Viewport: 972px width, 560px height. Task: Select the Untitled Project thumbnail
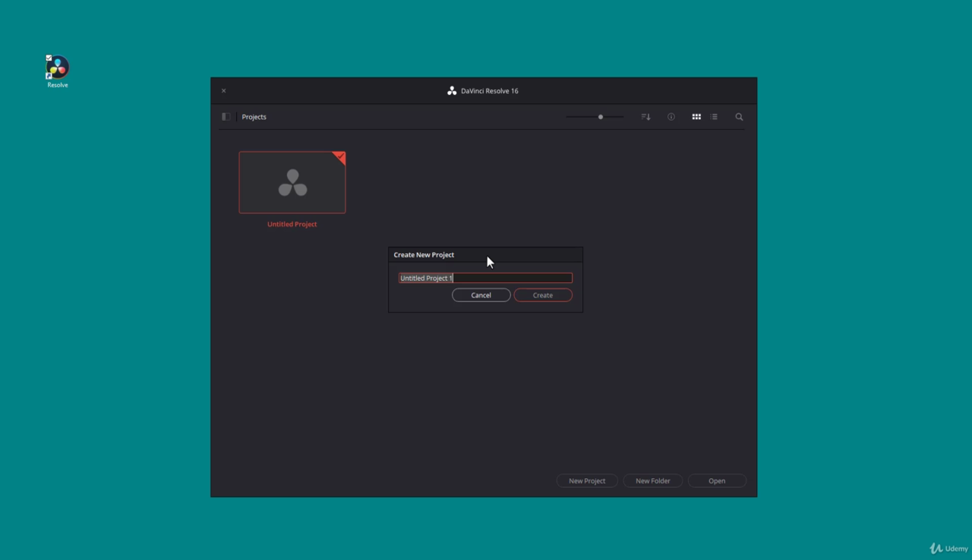click(292, 182)
